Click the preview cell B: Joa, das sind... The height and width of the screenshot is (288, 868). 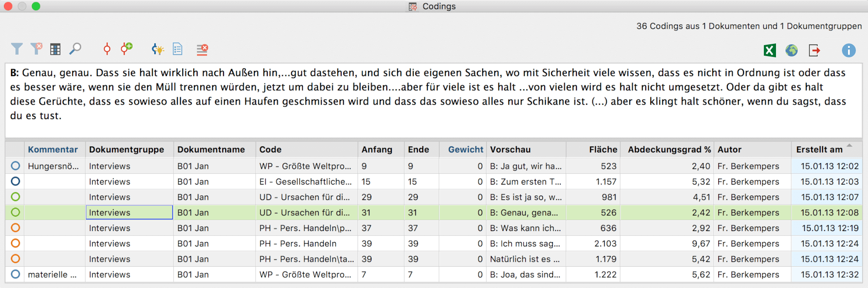tap(526, 275)
